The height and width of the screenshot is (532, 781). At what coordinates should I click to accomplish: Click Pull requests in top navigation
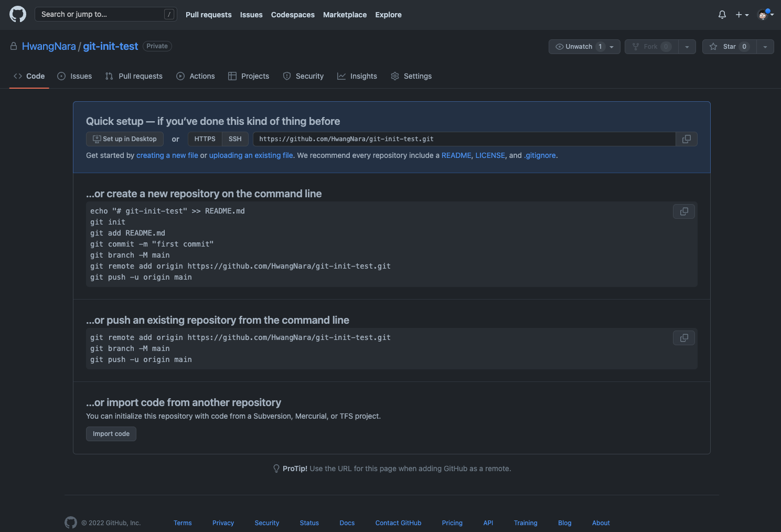pos(209,15)
